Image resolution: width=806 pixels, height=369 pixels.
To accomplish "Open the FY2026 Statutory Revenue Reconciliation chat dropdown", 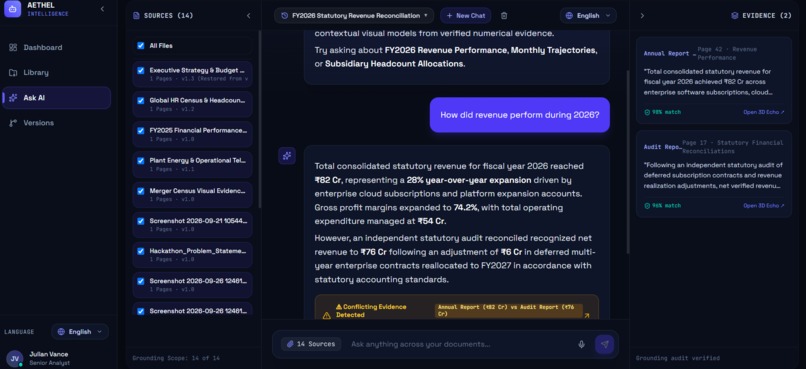I will 354,15.
